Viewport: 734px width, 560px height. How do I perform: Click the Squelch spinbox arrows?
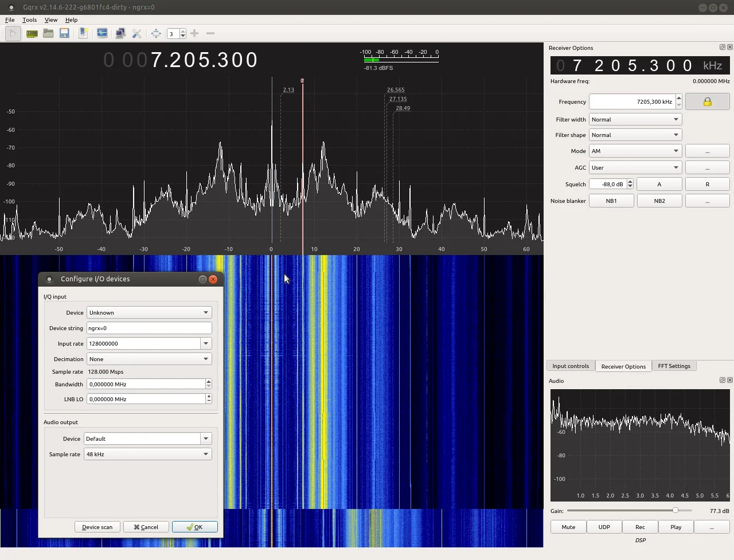click(630, 184)
